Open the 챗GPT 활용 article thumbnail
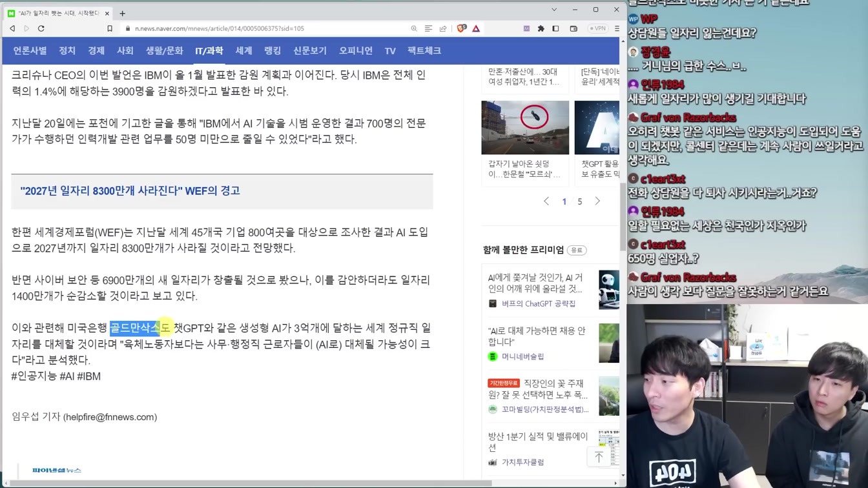868x488 pixels. click(597, 127)
